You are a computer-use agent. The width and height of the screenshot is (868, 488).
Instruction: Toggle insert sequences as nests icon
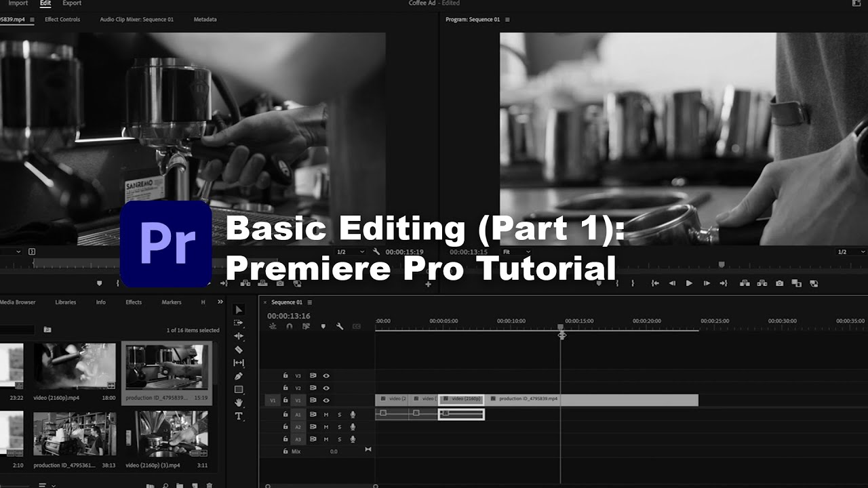273,326
